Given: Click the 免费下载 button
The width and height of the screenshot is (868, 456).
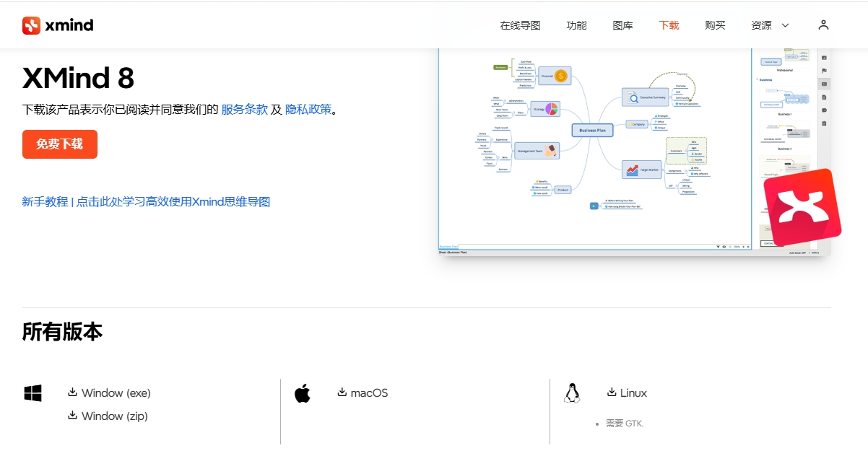Looking at the screenshot, I should point(60,144).
